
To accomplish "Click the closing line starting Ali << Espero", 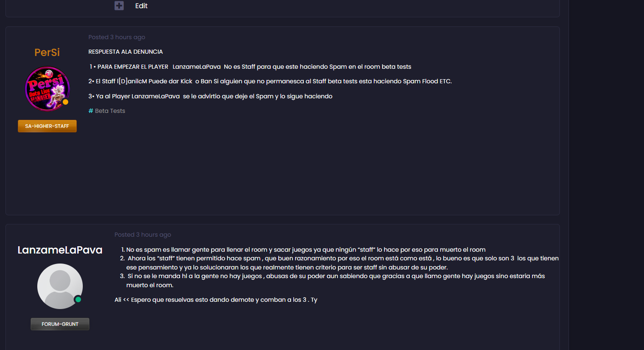I will pyautogui.click(x=216, y=300).
